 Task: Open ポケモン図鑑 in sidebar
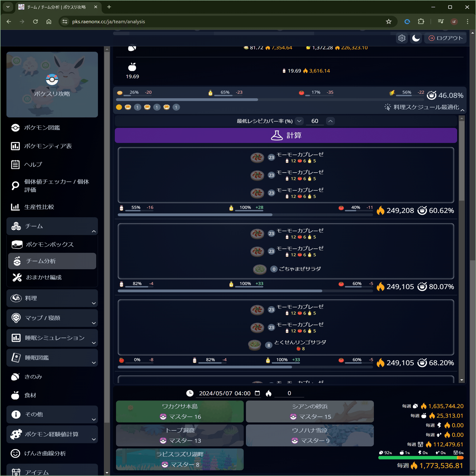52,128
